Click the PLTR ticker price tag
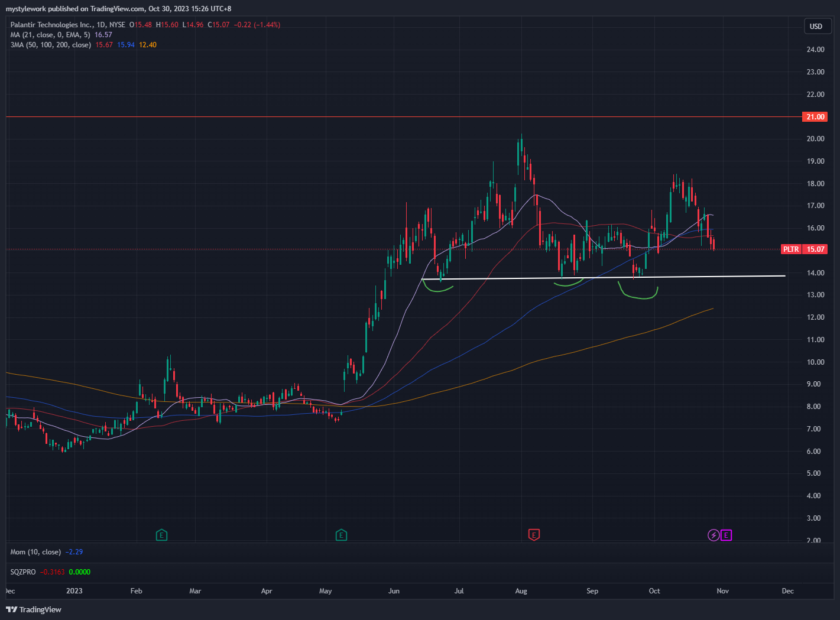Viewport: 840px width, 620px height. click(x=791, y=249)
